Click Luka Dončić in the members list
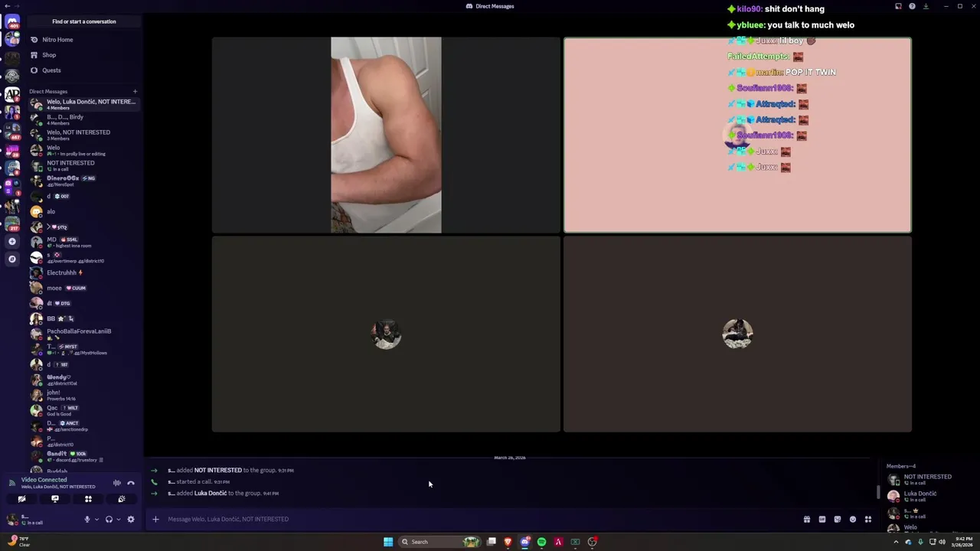Viewport: 980px width, 551px height. point(928,496)
